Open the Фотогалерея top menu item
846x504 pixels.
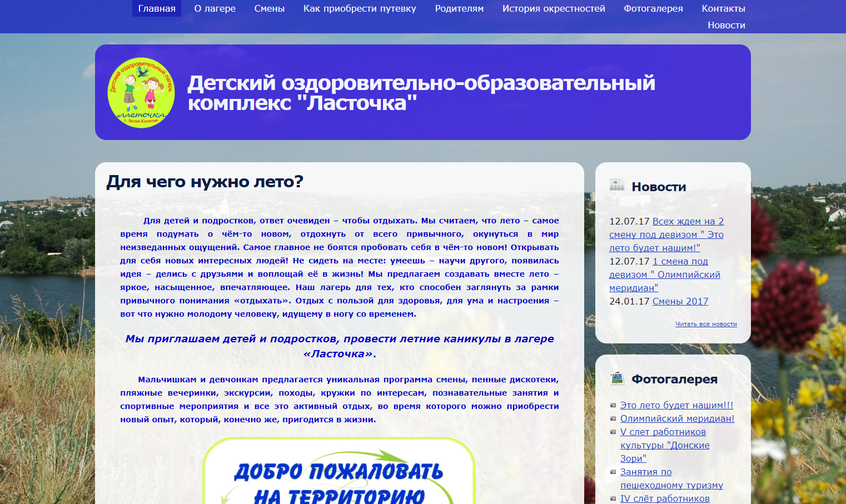(x=653, y=8)
